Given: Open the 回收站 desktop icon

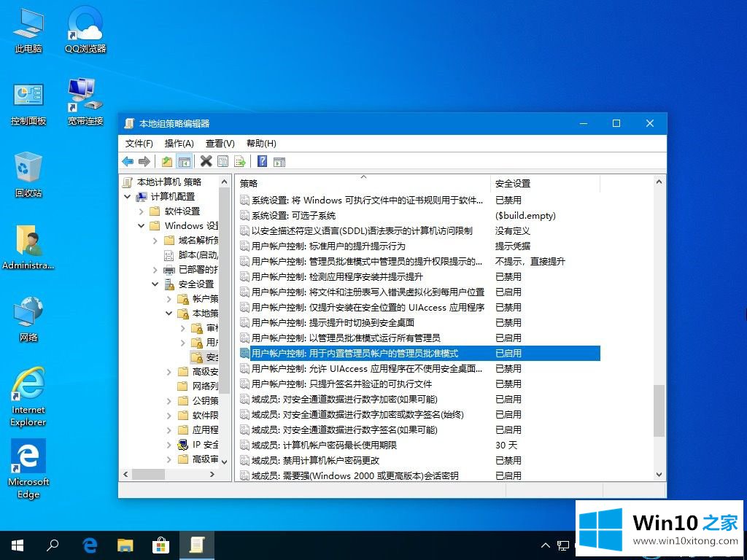Looking at the screenshot, I should coord(28,175).
